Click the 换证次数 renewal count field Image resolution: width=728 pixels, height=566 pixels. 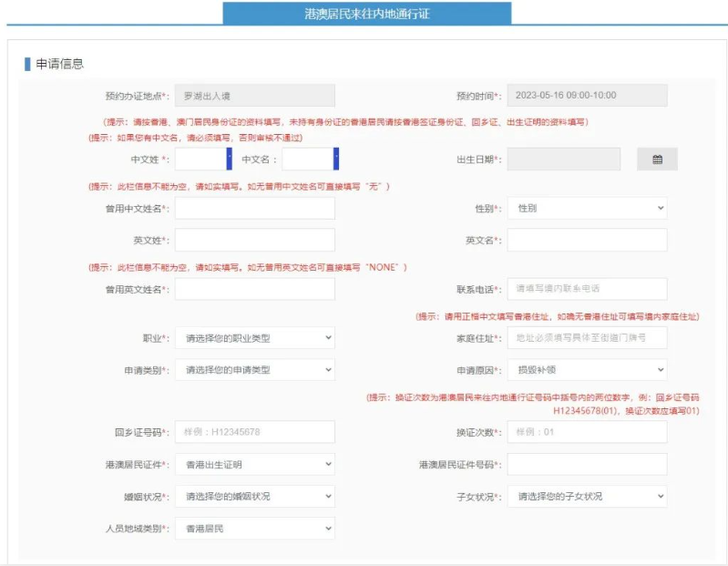pyautogui.click(x=587, y=432)
